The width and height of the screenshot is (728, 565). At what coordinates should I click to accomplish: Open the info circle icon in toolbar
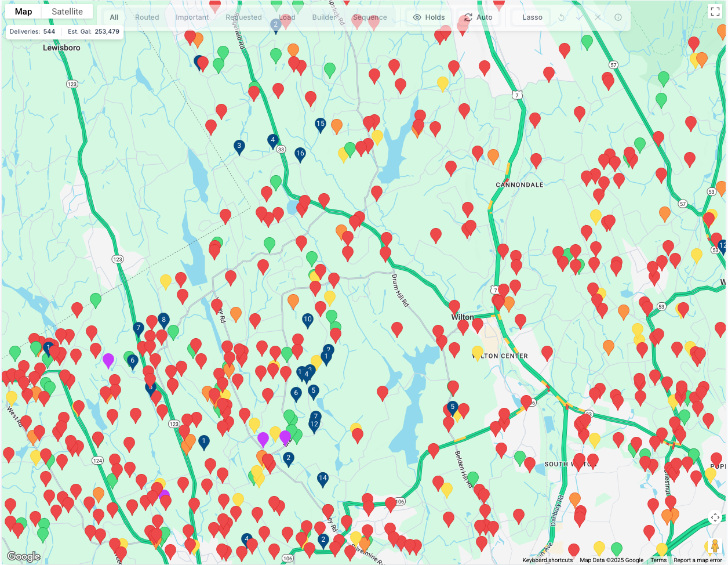(x=618, y=17)
